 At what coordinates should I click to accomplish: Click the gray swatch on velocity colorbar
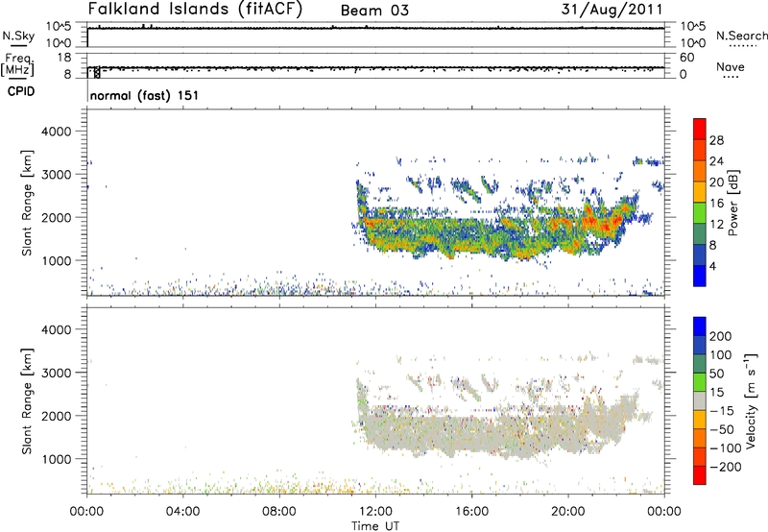700,400
